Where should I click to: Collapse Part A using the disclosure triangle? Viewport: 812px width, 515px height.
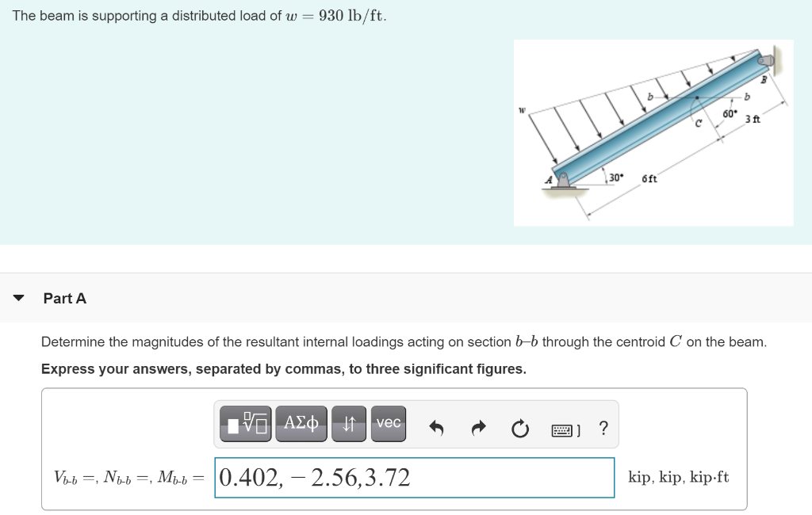click(x=18, y=297)
